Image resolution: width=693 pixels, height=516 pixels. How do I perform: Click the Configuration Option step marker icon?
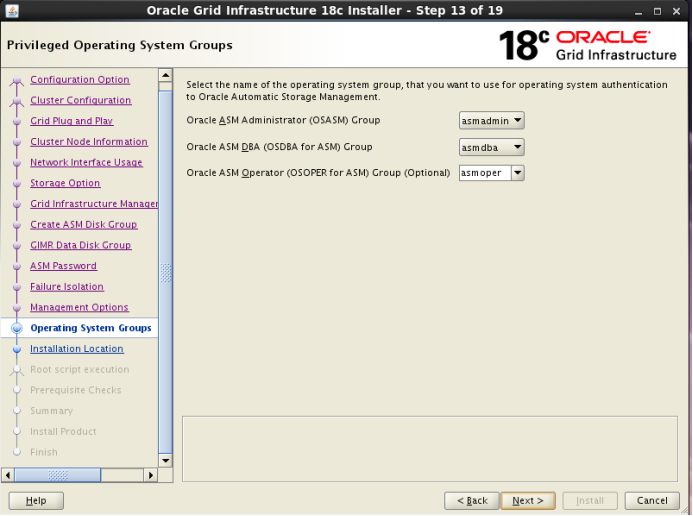pos(17,80)
